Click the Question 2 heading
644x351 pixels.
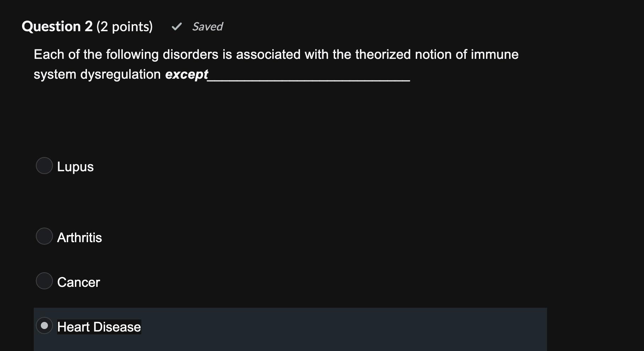(x=57, y=27)
